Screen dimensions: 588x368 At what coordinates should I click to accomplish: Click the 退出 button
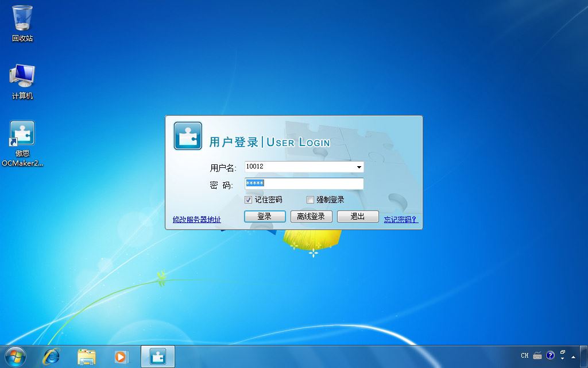tap(358, 216)
